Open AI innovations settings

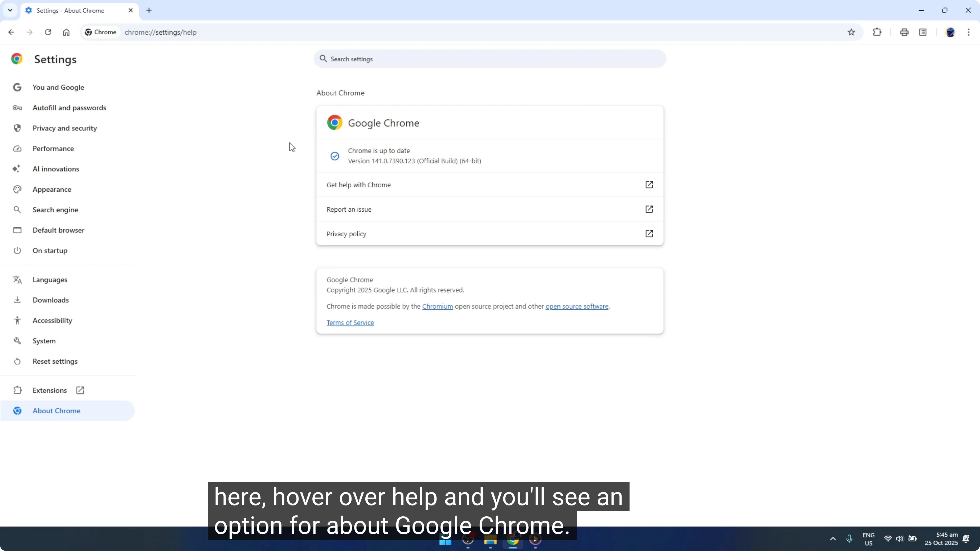[56, 169]
